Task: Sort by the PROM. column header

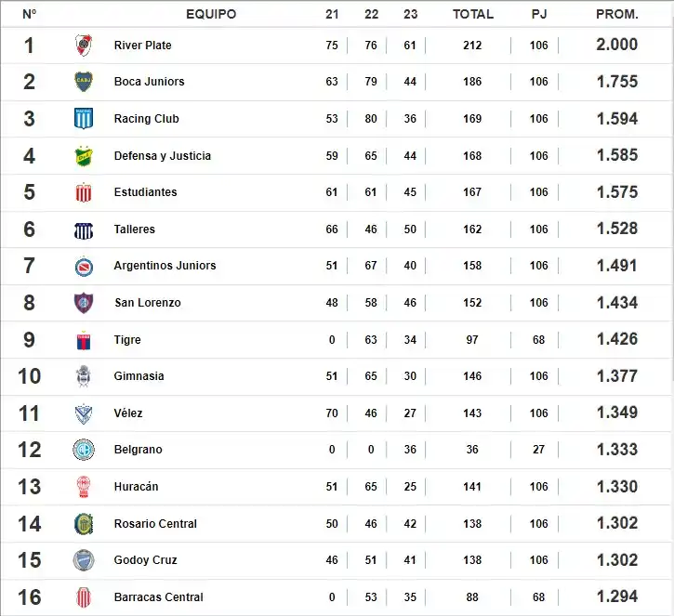Action: pos(616,14)
